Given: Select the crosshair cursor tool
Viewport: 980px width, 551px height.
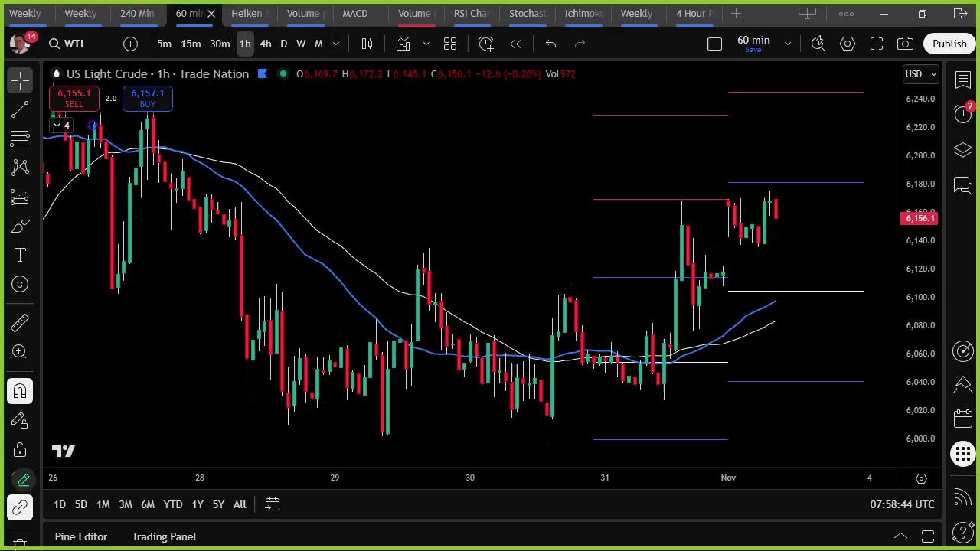Looking at the screenshot, I should click(20, 80).
